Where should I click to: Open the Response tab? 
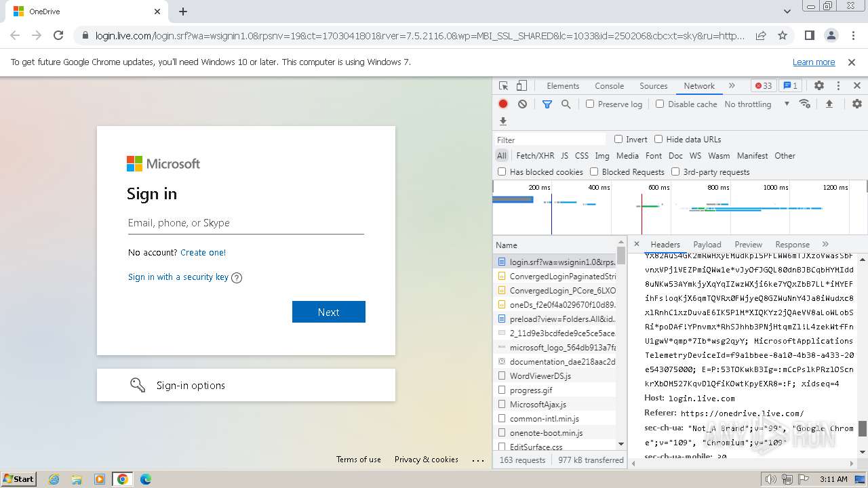pos(792,245)
